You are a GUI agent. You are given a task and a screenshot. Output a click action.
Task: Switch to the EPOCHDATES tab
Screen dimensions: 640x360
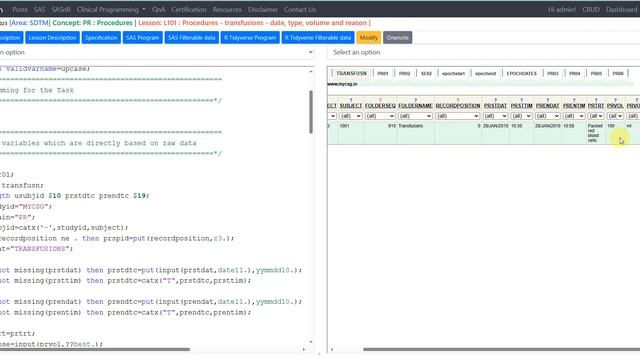coord(521,73)
